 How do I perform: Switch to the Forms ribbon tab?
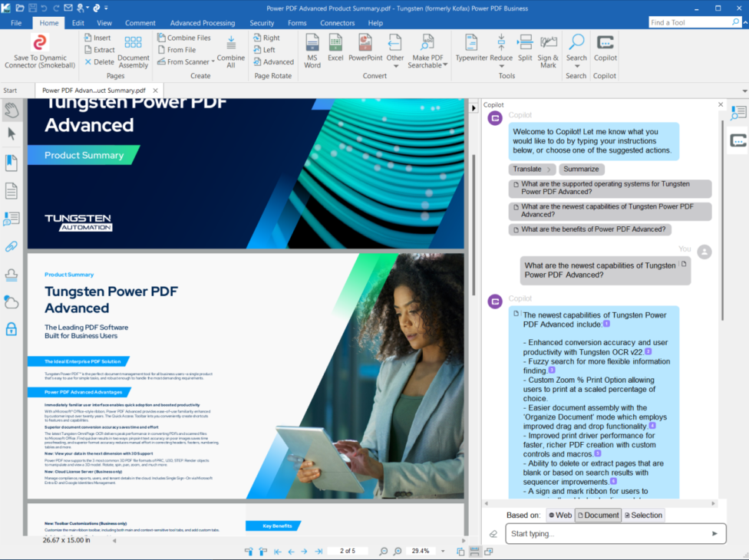pos(297,22)
